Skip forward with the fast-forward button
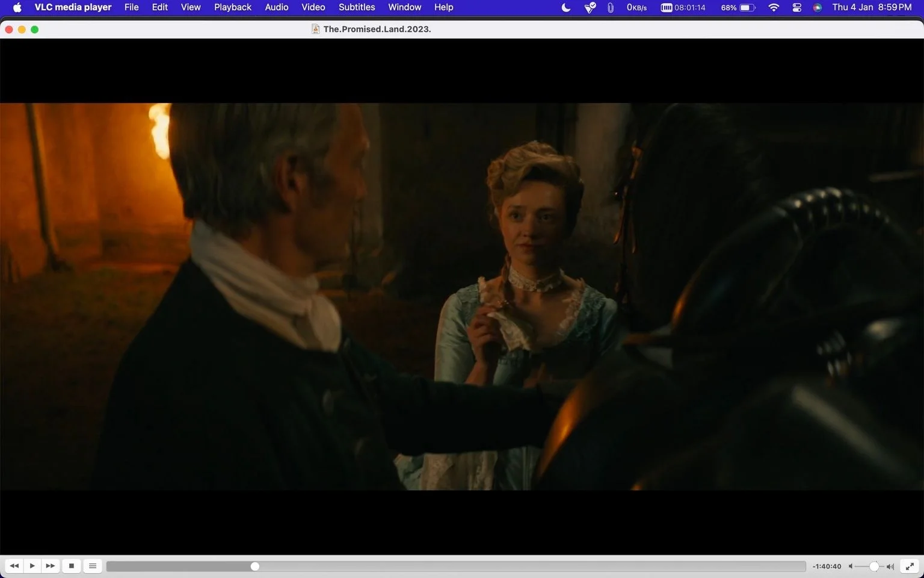Viewport: 924px width, 578px height. click(x=51, y=566)
